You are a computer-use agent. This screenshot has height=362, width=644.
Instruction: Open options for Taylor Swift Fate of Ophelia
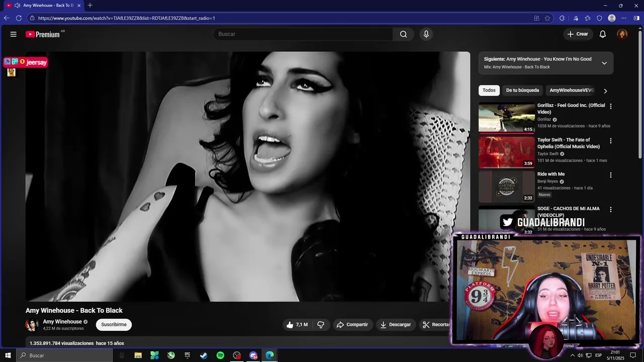point(611,141)
